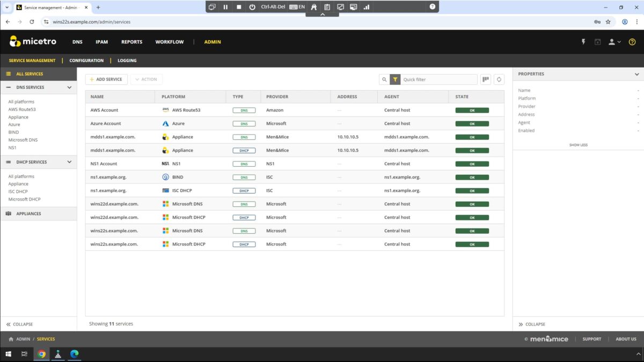Refresh the services list with the reload icon

pyautogui.click(x=499, y=79)
